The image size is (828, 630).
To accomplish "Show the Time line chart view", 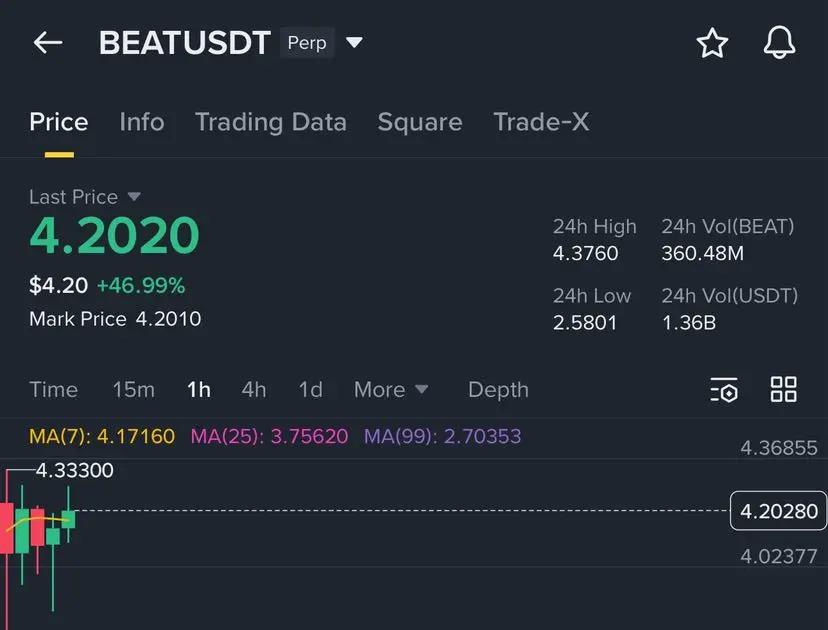I will (53, 390).
